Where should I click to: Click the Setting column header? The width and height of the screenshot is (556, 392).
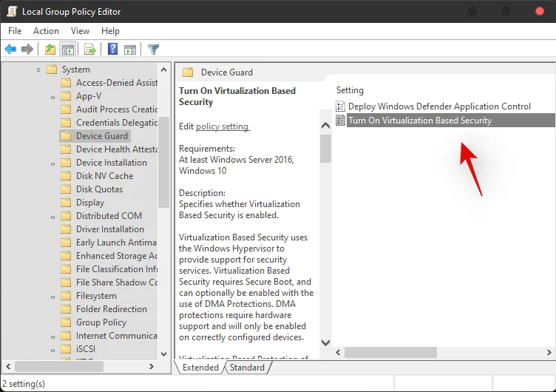[x=350, y=90]
